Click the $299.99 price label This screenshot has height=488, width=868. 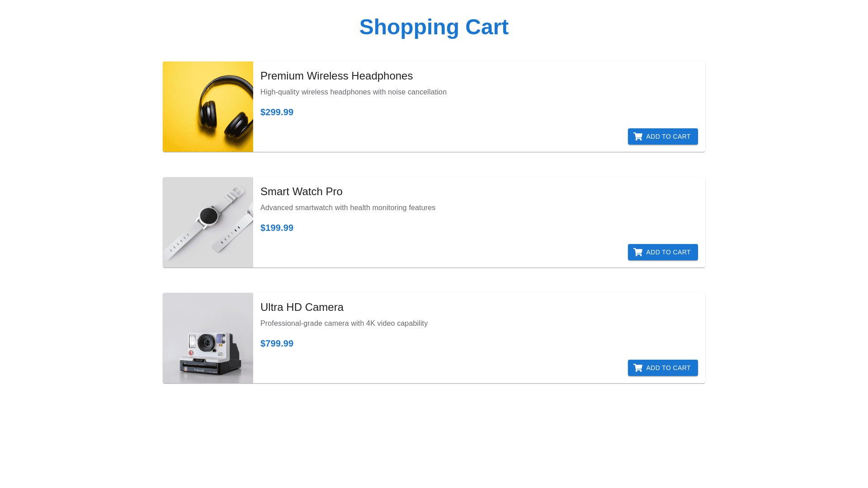(x=277, y=112)
